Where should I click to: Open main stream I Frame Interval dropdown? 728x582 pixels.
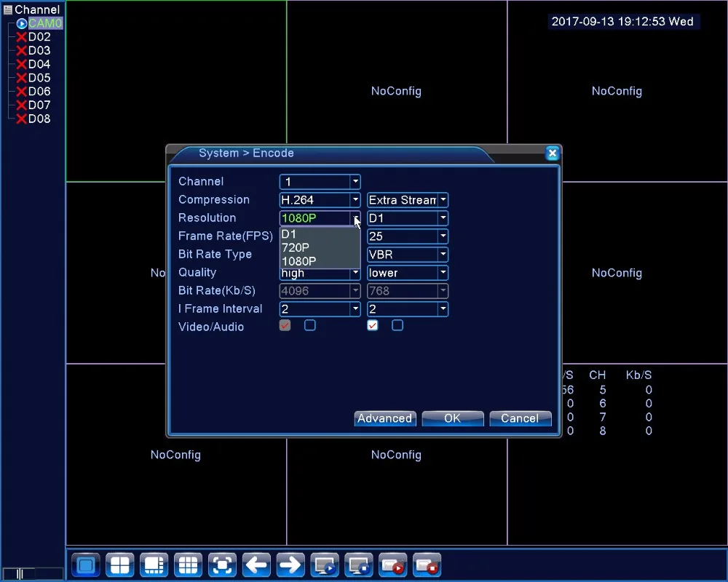coord(320,309)
